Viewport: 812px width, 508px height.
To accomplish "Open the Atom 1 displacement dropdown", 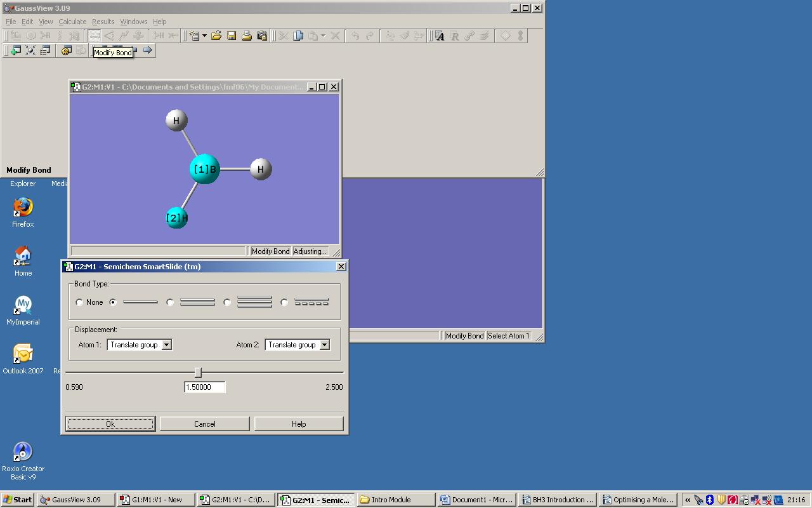I will pos(166,345).
